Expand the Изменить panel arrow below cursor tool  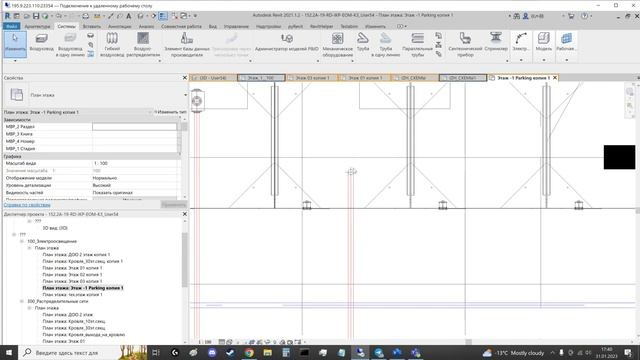point(15,61)
